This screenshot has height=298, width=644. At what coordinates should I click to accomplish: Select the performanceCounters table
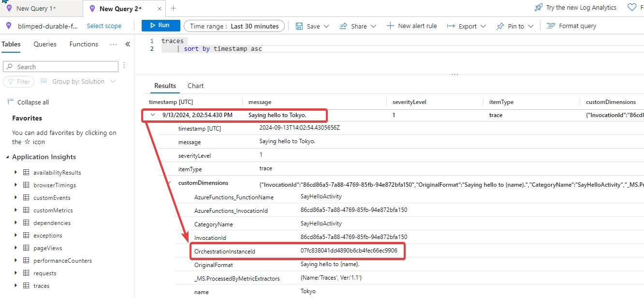tap(62, 261)
